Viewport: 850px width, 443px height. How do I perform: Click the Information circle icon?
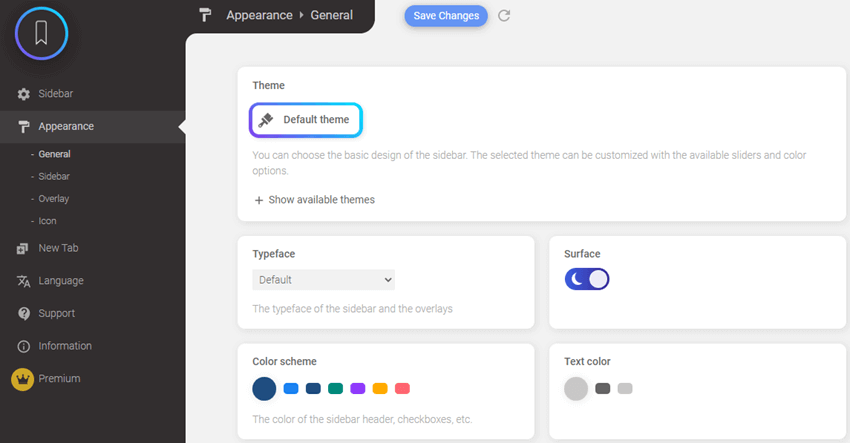coord(24,346)
